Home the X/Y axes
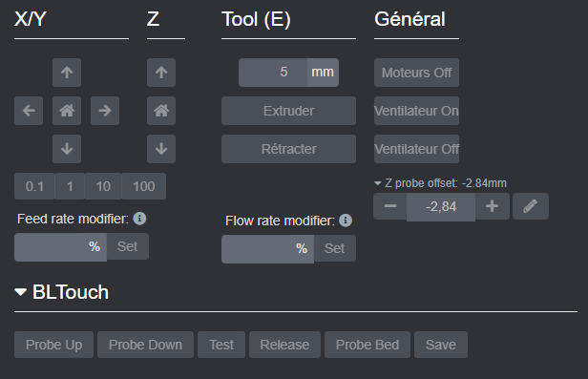Viewport: 588px width, 379px height. (x=67, y=111)
